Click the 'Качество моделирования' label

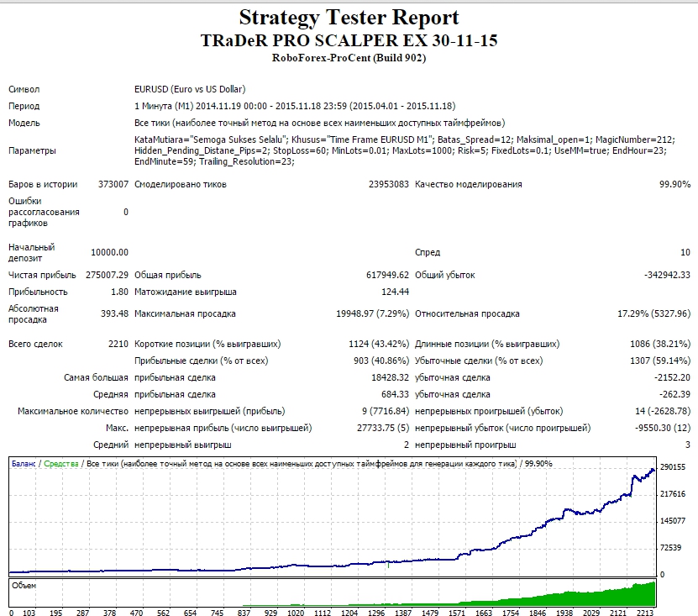click(469, 184)
